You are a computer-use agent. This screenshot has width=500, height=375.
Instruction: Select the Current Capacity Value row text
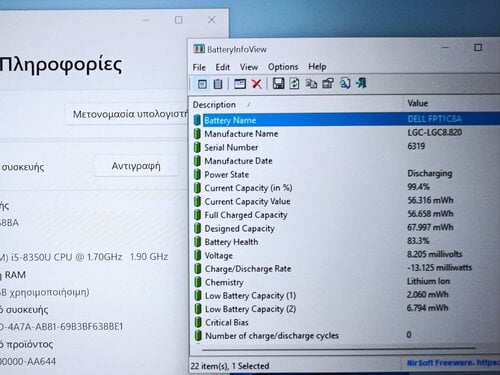coord(247,201)
